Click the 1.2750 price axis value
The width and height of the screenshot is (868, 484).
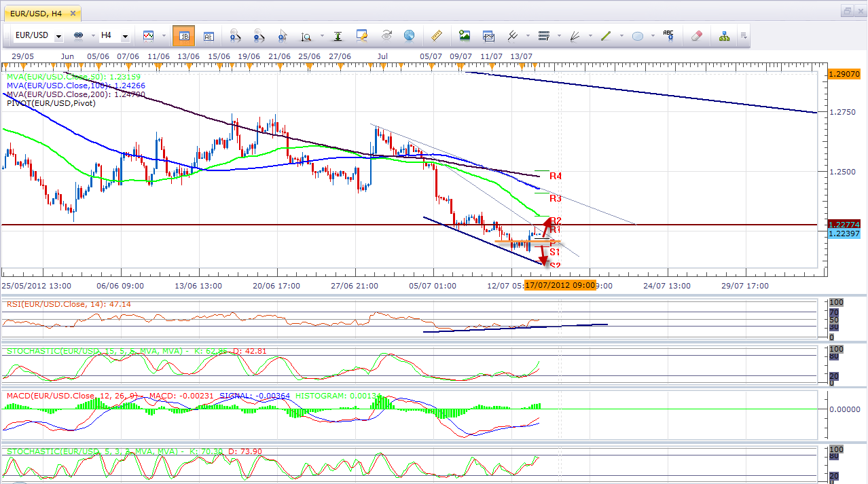point(841,112)
